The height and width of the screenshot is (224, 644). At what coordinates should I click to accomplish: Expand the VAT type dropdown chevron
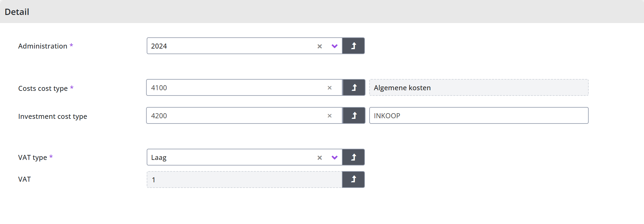334,158
